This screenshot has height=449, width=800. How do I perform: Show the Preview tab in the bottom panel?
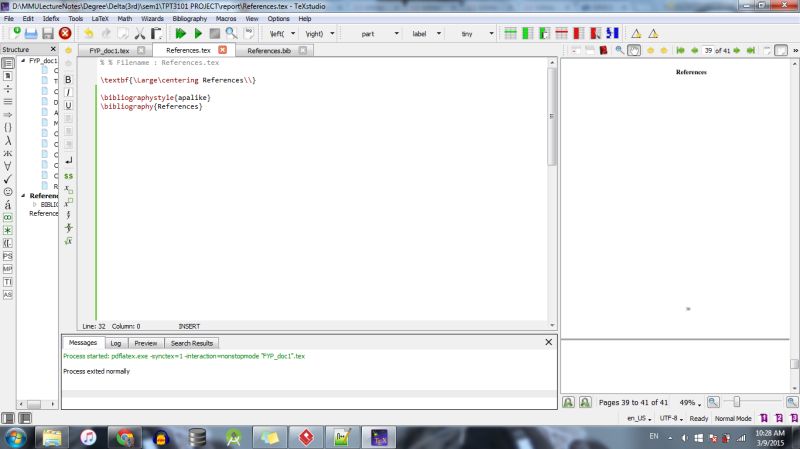coord(145,343)
